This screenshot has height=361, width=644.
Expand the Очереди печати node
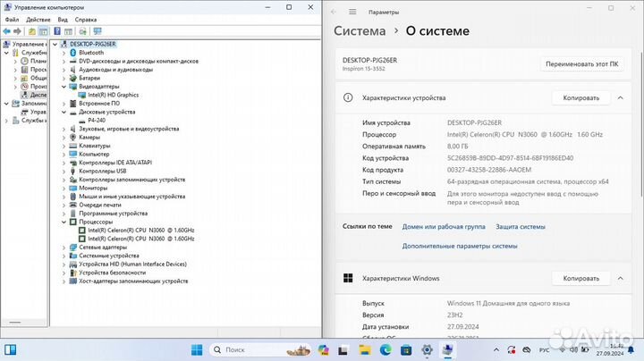coord(64,206)
